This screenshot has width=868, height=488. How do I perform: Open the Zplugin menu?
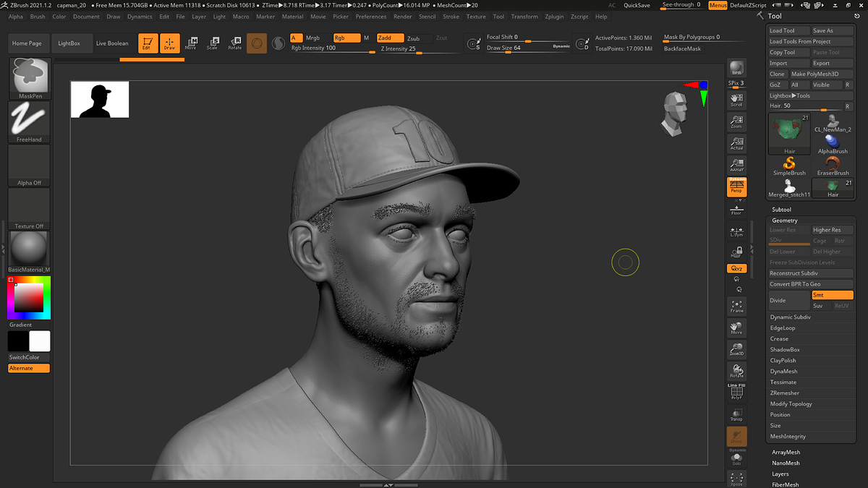555,17
